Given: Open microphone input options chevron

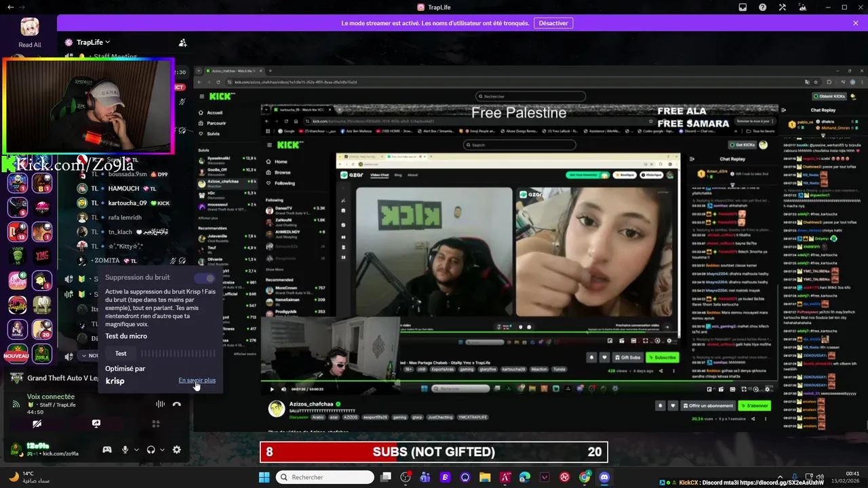Looking at the screenshot, I should coord(136,449).
